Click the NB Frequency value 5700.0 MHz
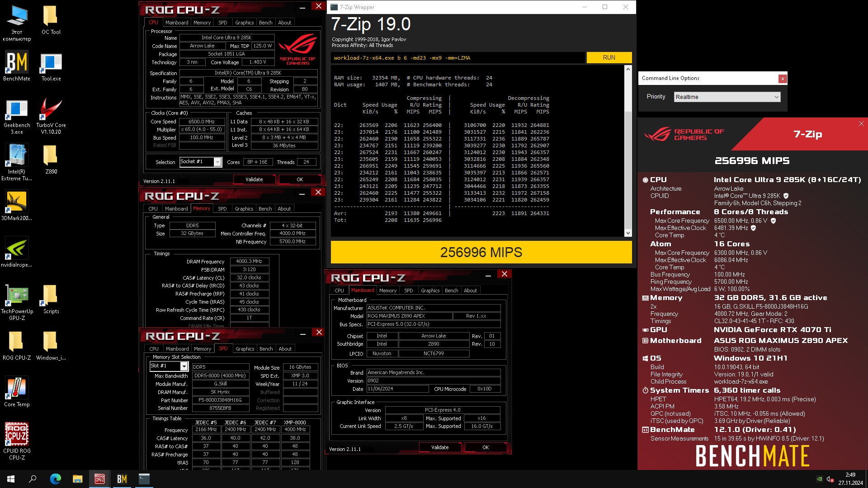Image resolution: width=868 pixels, height=488 pixels. tap(292, 241)
